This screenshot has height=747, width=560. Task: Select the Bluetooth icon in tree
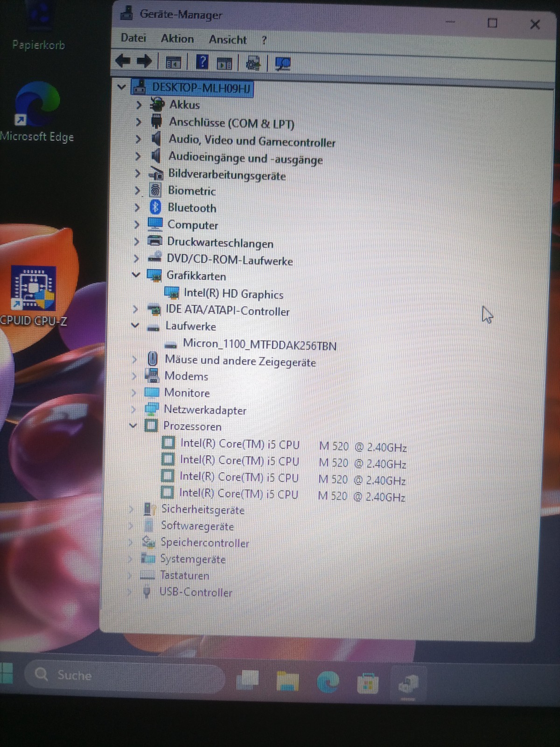pos(155,207)
